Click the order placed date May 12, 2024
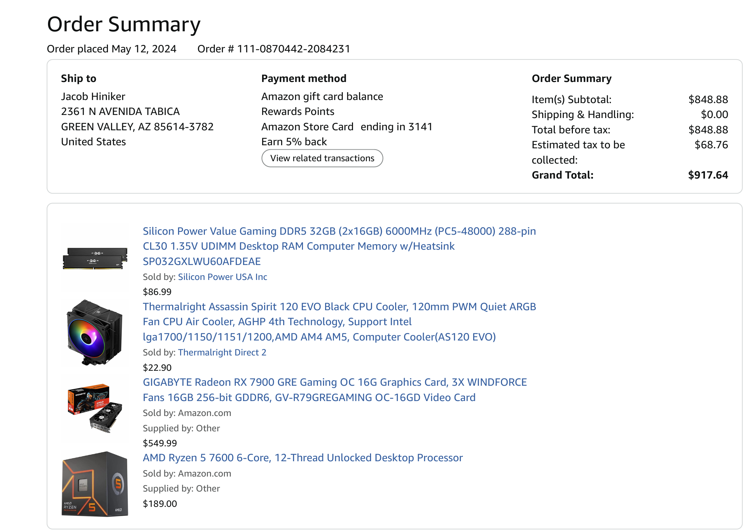Screen dimensions: 756x532 click(x=144, y=49)
